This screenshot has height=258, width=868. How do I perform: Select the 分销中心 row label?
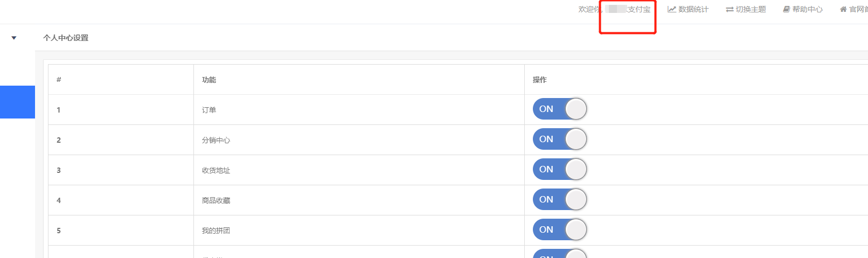216,140
